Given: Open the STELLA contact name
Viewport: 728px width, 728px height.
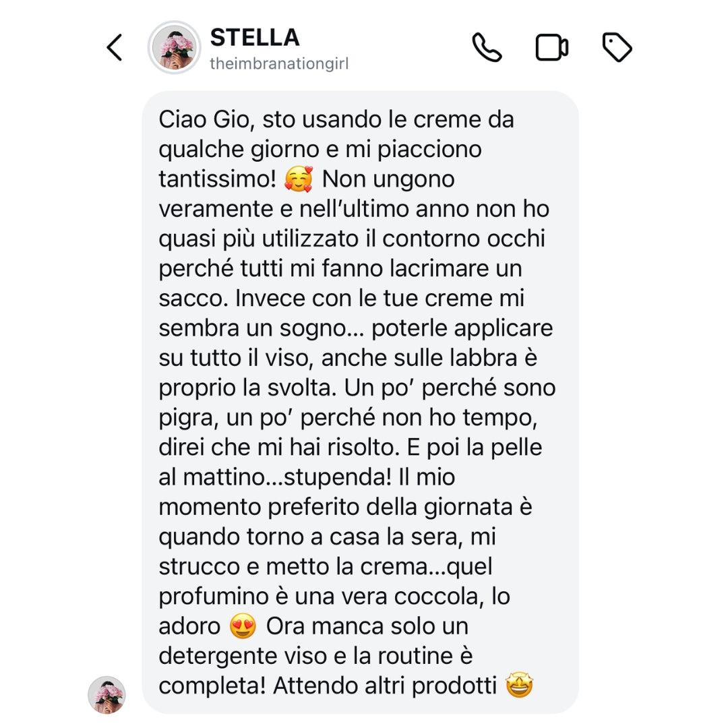Looking at the screenshot, I should click(254, 38).
